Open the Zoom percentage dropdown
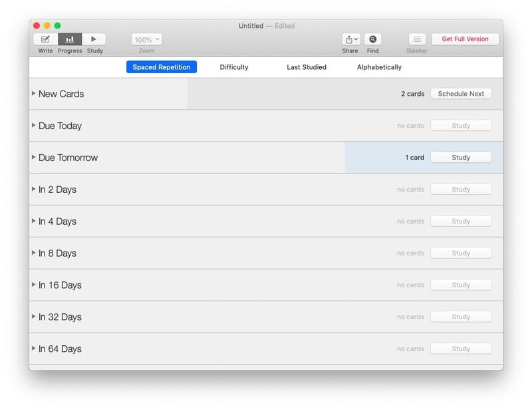This screenshot has width=532, height=409. coord(146,39)
